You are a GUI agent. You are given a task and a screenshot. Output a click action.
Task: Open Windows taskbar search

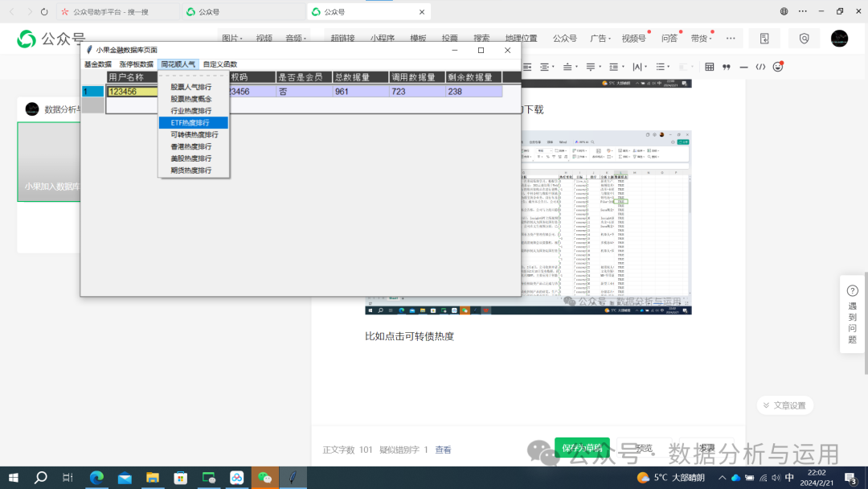[x=40, y=478]
